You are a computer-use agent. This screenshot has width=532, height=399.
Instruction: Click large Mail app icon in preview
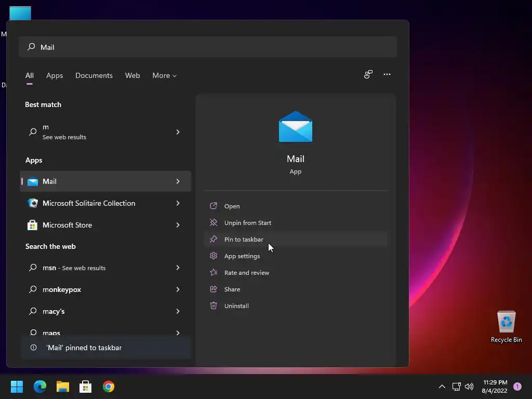coord(296,127)
